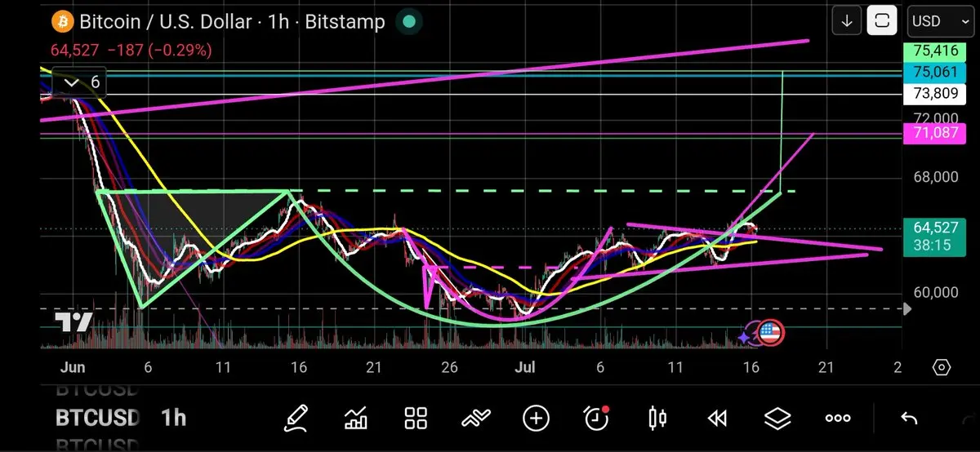Tap the Jul date axis label

[525, 368]
